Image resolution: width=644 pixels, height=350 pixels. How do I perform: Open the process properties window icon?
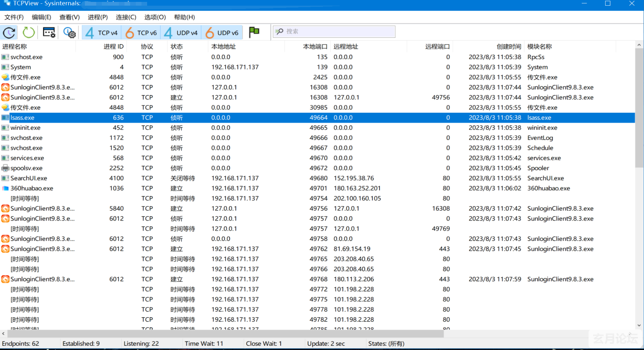tap(49, 32)
